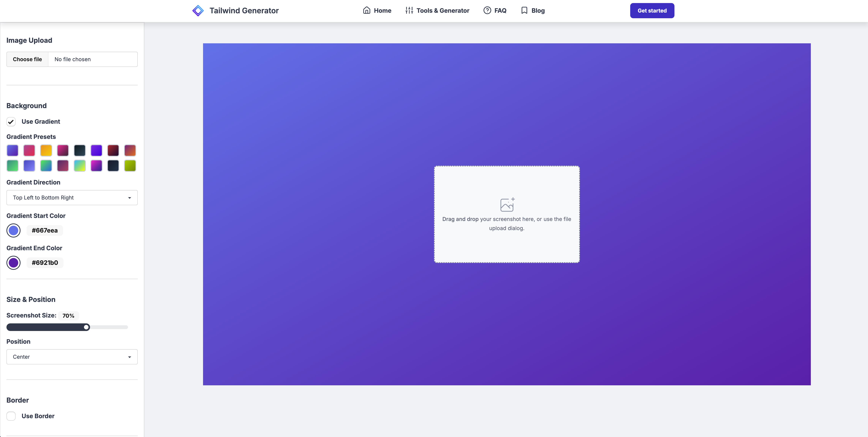Screen dimensions: 868x437
Task: Click the #6921b0 end color hex value
Action: [x=45, y=263]
